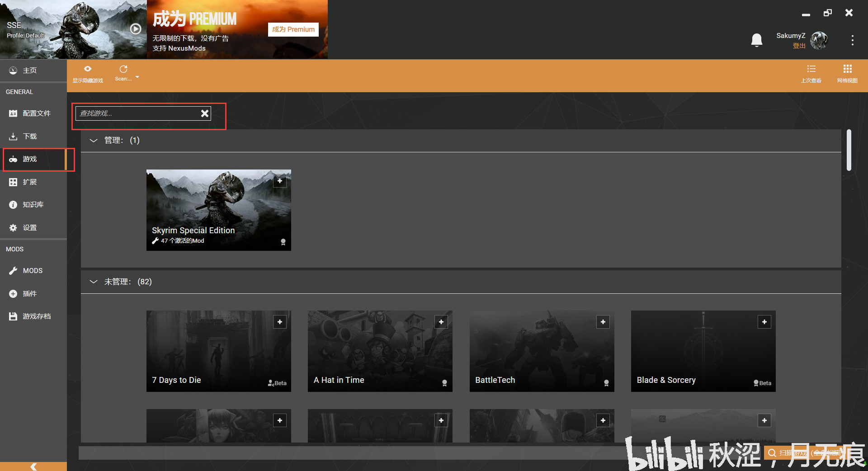Screen dimensions: 868x471
Task: Switch to 上次查看 list view
Action: (811, 74)
